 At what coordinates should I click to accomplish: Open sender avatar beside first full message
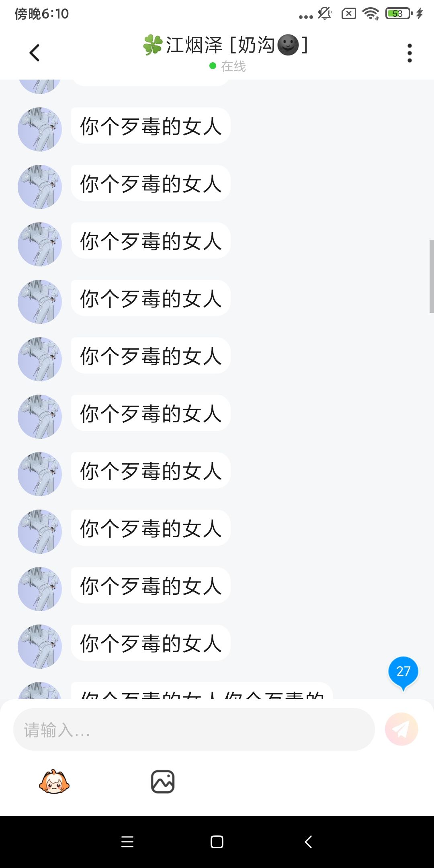pos(40,129)
